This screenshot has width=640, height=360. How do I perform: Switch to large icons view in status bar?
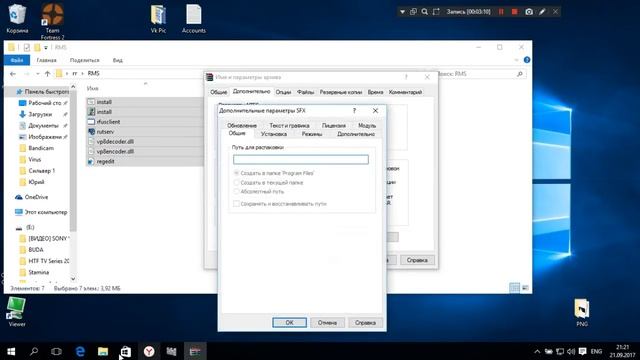pyautogui.click(x=525, y=288)
